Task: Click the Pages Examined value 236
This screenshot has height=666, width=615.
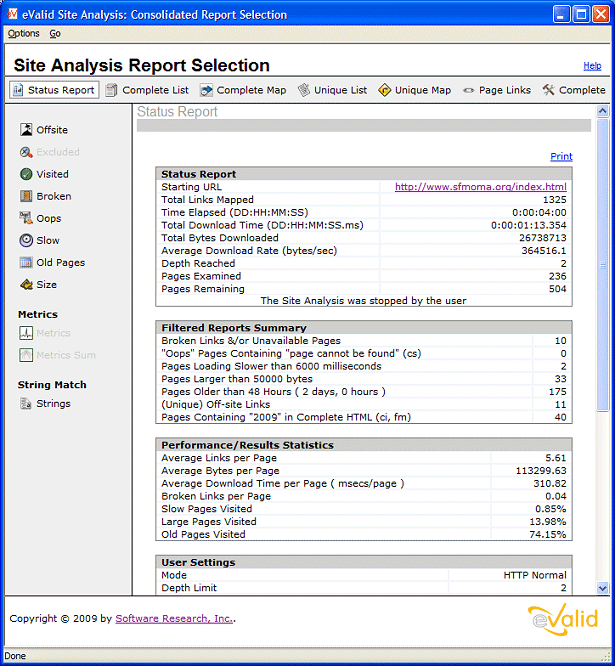Action: click(557, 276)
